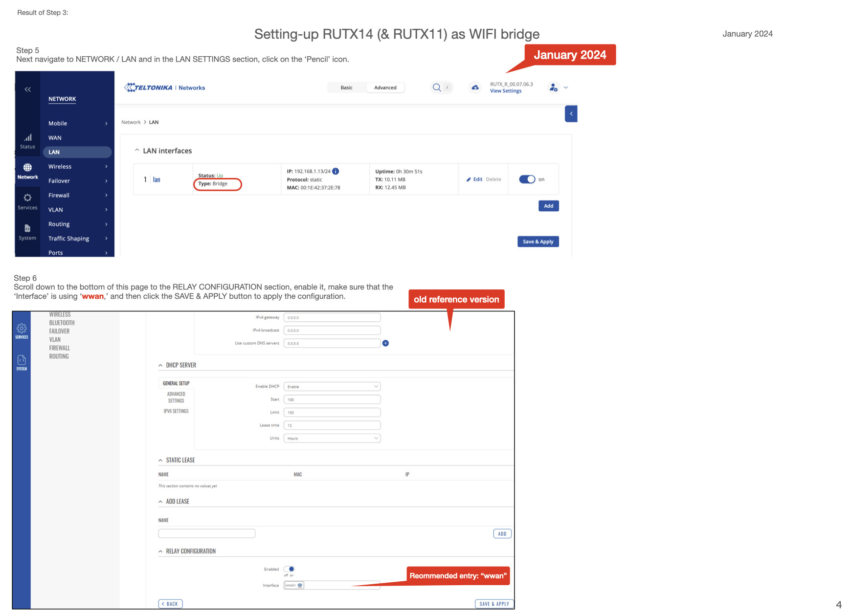
Task: Click the blue side panel arrow tab
Action: point(571,113)
